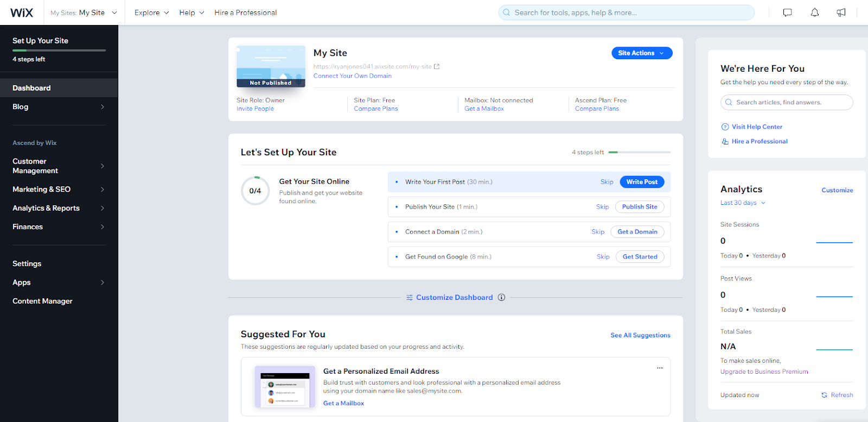Click Get Started for Google

(x=640, y=257)
